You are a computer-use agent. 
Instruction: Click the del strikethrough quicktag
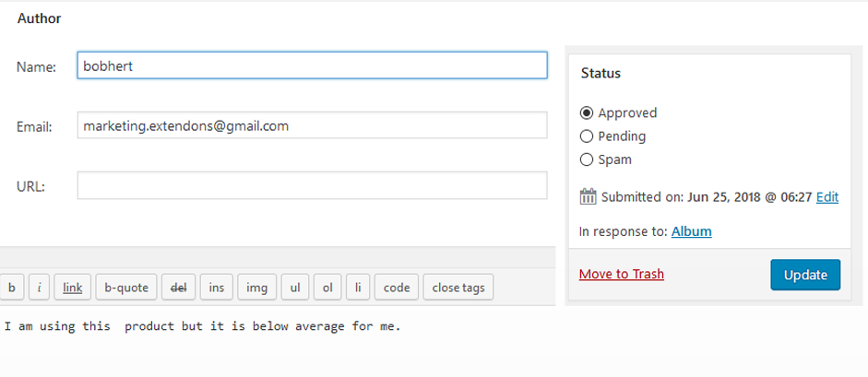tap(178, 288)
